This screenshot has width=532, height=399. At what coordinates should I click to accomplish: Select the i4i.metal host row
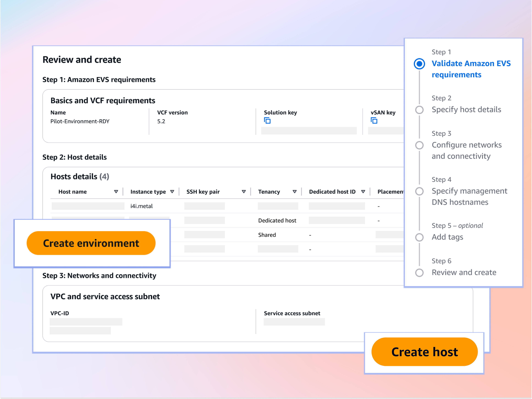pyautogui.click(x=141, y=206)
